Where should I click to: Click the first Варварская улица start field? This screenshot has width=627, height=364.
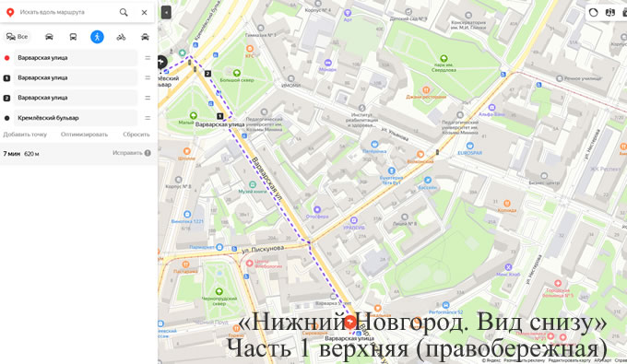pyautogui.click(x=76, y=58)
